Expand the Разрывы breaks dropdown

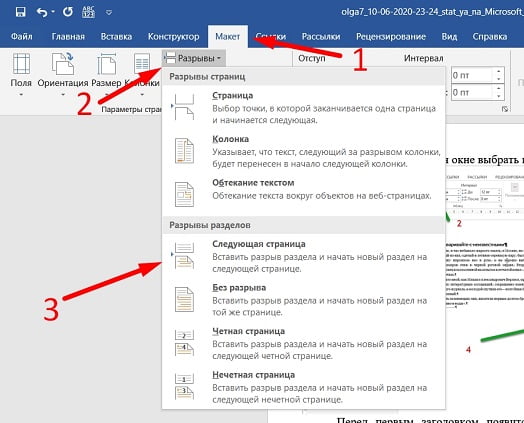click(194, 58)
